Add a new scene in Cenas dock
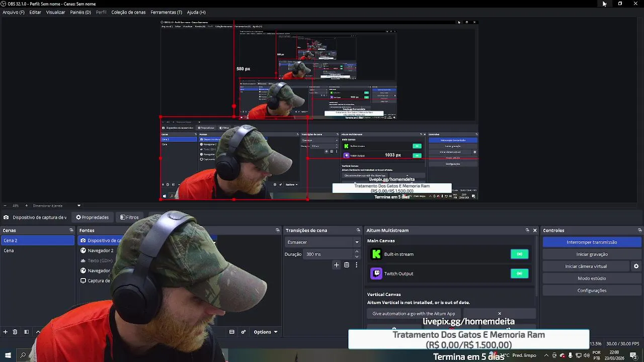 pos(6,332)
